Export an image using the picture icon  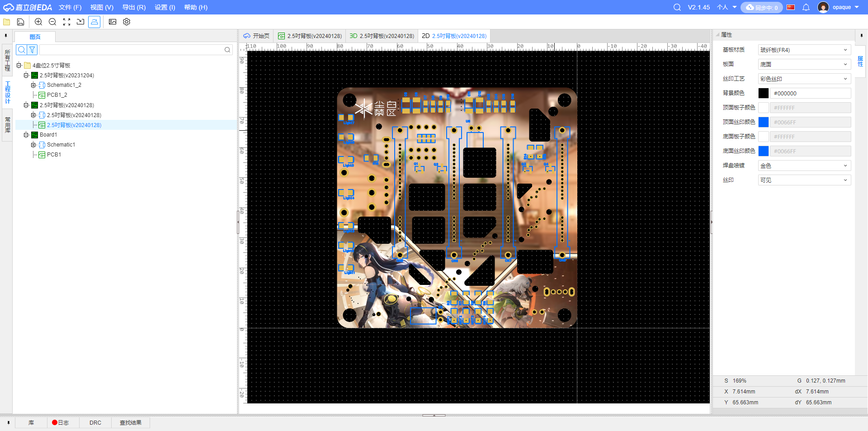click(113, 22)
